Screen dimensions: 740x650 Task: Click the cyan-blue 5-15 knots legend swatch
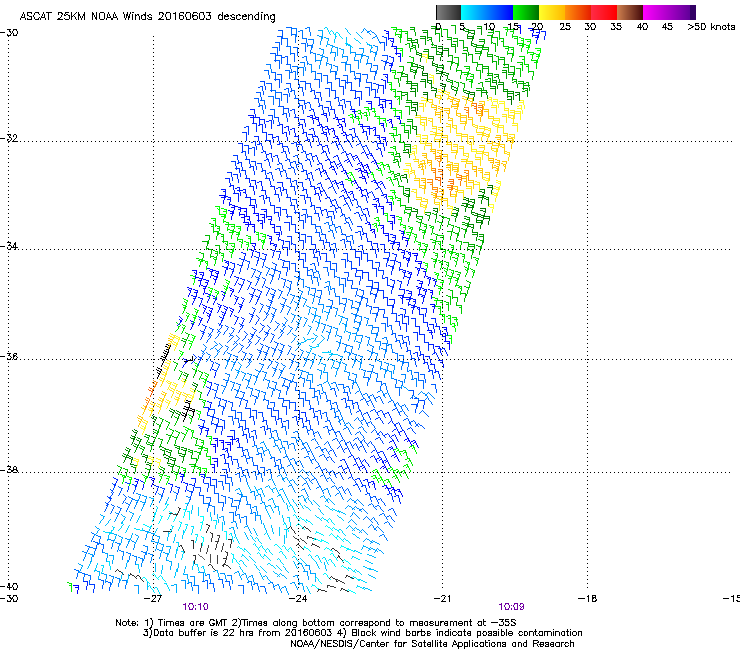point(487,12)
